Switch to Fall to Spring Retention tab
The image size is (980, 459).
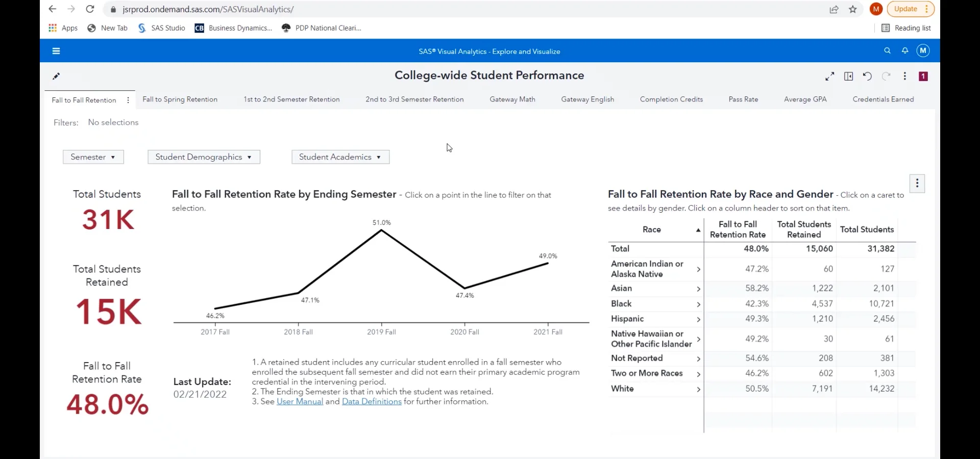[x=180, y=99]
